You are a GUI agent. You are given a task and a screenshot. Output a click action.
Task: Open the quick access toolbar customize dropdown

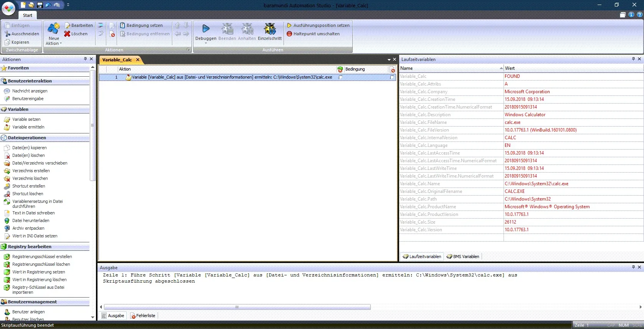(68, 5)
